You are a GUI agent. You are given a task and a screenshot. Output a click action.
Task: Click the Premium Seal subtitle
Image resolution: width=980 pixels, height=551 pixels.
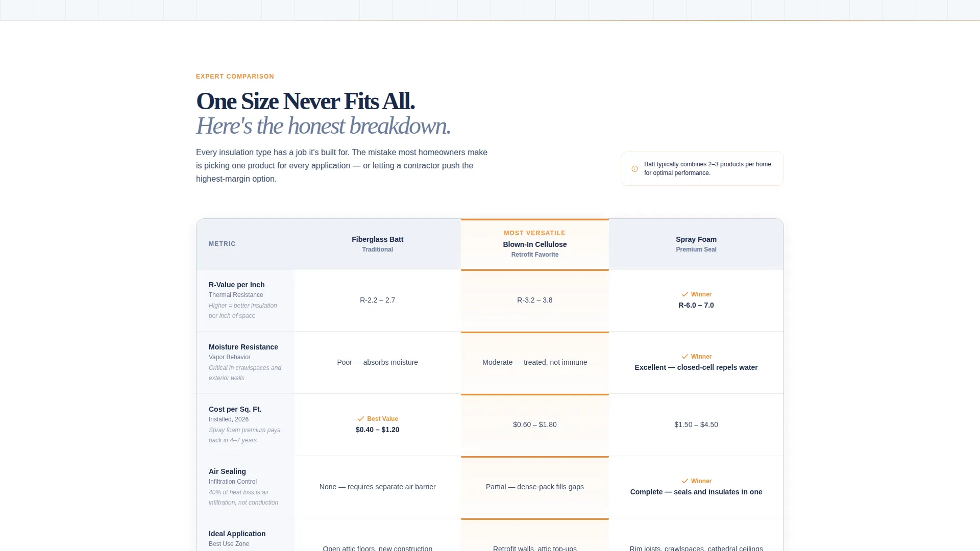click(696, 249)
